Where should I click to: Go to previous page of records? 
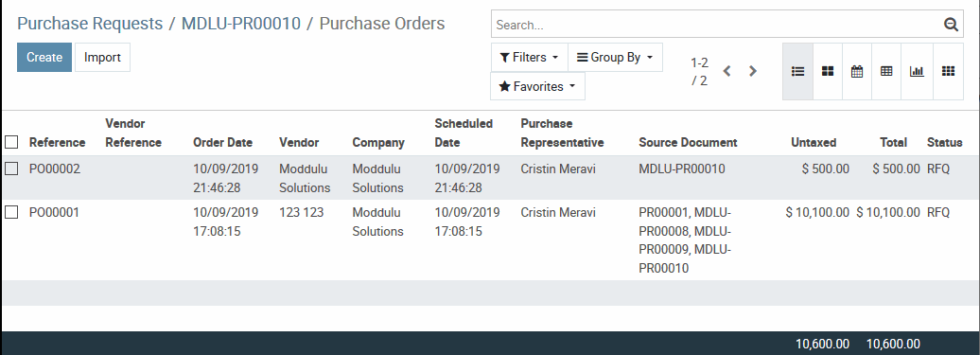pyautogui.click(x=726, y=71)
